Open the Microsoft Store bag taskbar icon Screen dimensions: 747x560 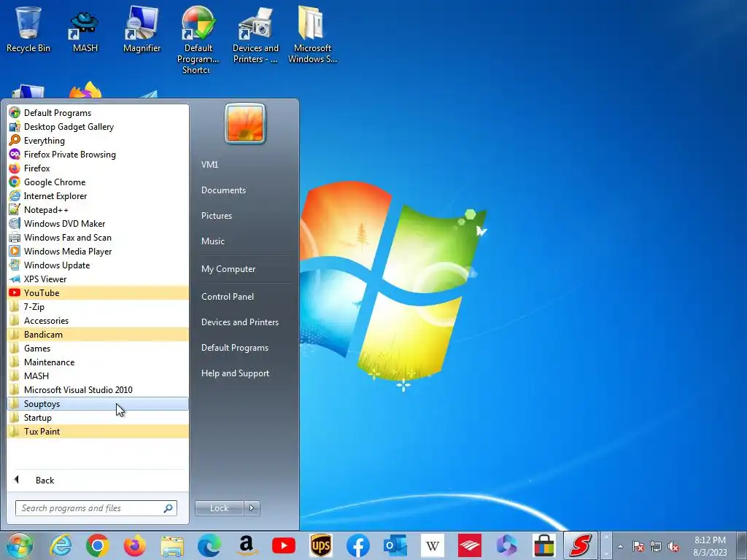coord(543,545)
